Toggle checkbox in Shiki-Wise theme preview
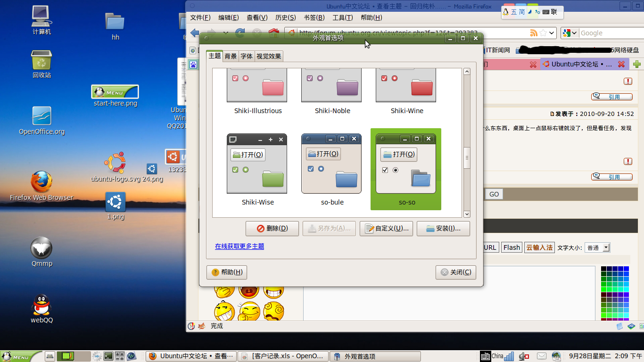This screenshot has width=644, height=362. point(235,170)
